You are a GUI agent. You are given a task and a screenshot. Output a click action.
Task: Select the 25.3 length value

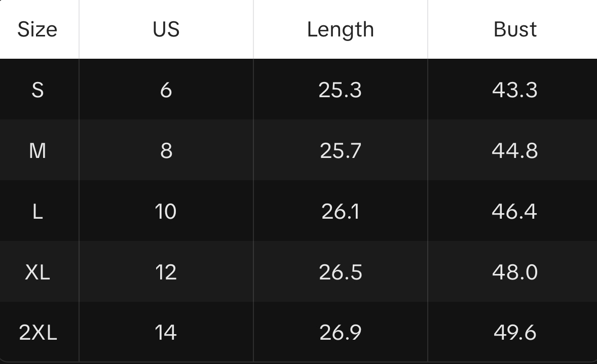(340, 90)
